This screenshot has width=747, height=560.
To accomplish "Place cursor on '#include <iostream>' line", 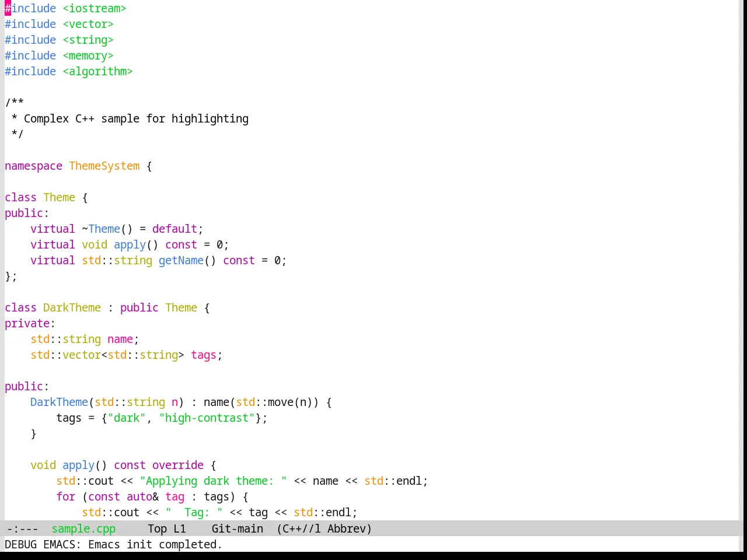I will (x=65, y=8).
